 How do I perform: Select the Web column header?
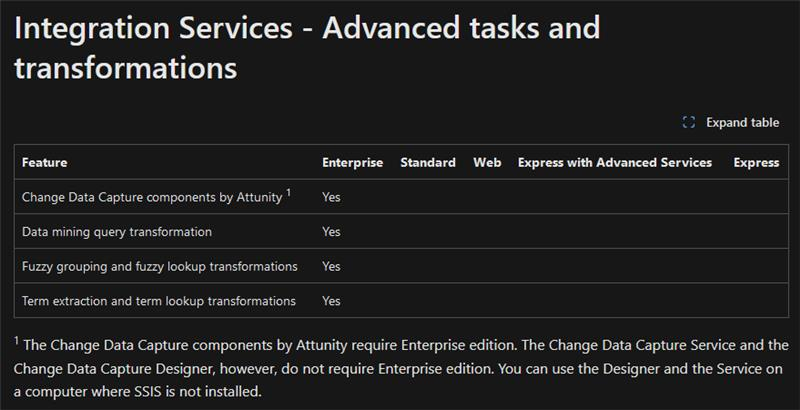487,162
